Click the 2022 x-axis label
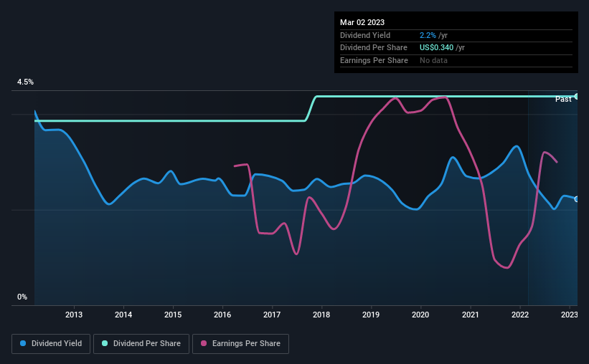The height and width of the screenshot is (364, 589). pos(520,315)
